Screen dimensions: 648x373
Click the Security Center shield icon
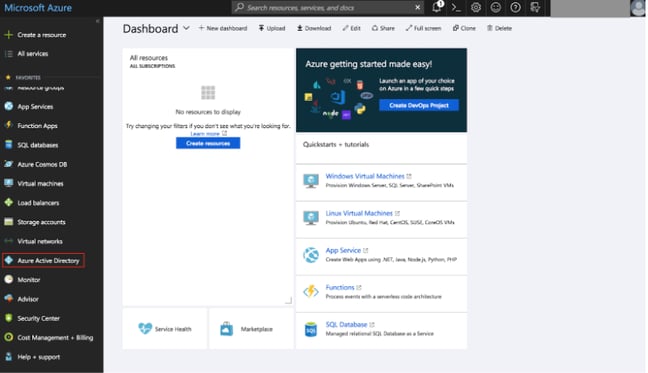[x=9, y=318]
